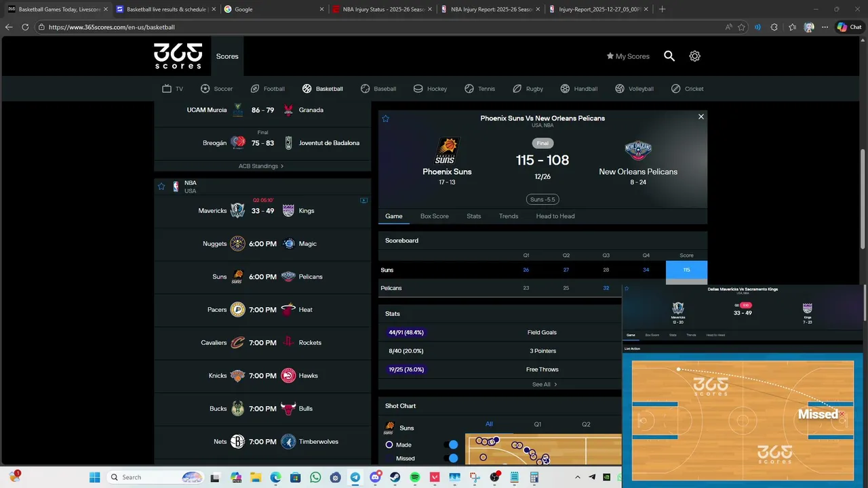
Task: Open Pacers vs Heat game row
Action: pyautogui.click(x=262, y=310)
